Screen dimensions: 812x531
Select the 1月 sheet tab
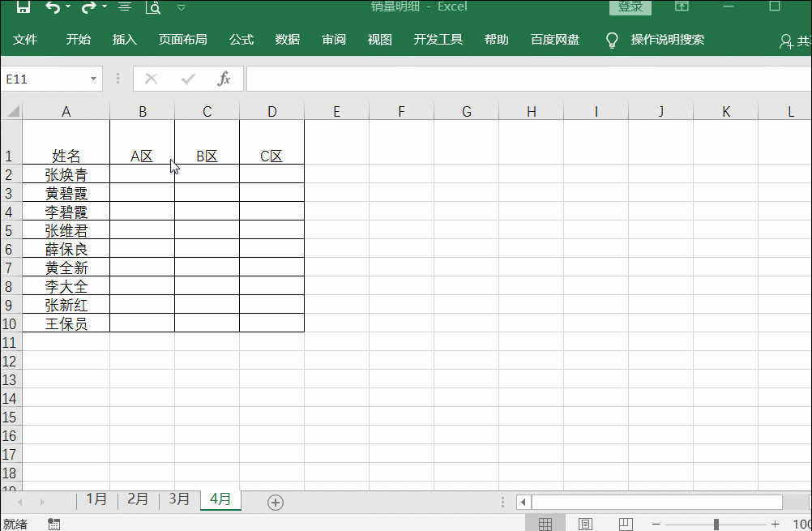[x=96, y=500]
